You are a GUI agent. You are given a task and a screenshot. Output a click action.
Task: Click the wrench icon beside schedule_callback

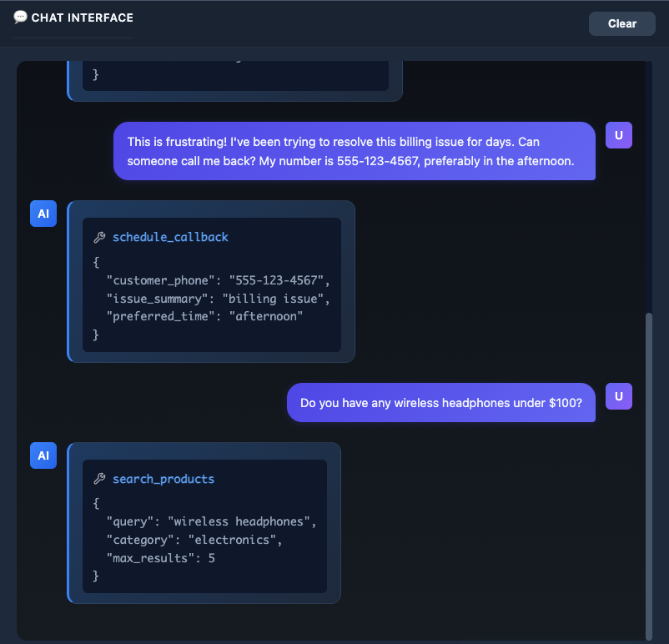click(99, 238)
